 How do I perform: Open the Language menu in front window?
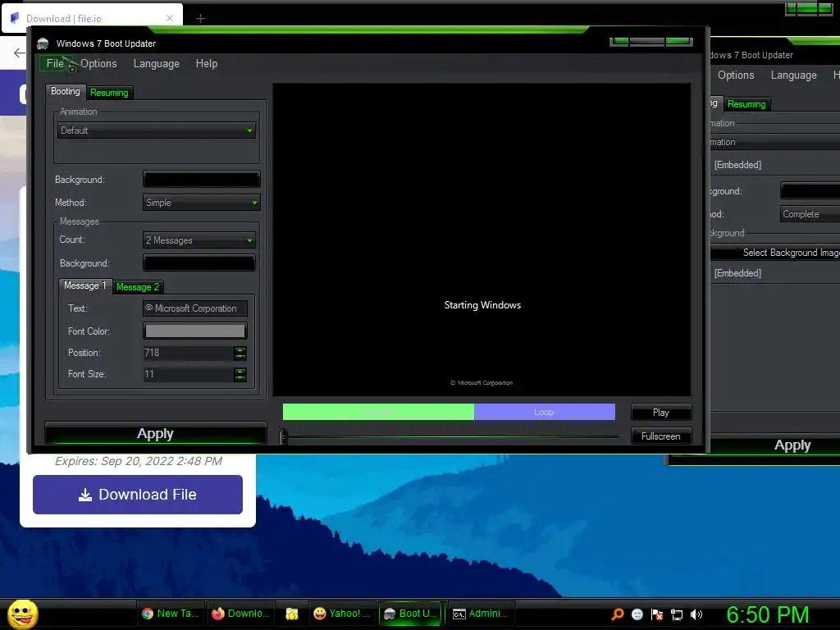(x=157, y=63)
